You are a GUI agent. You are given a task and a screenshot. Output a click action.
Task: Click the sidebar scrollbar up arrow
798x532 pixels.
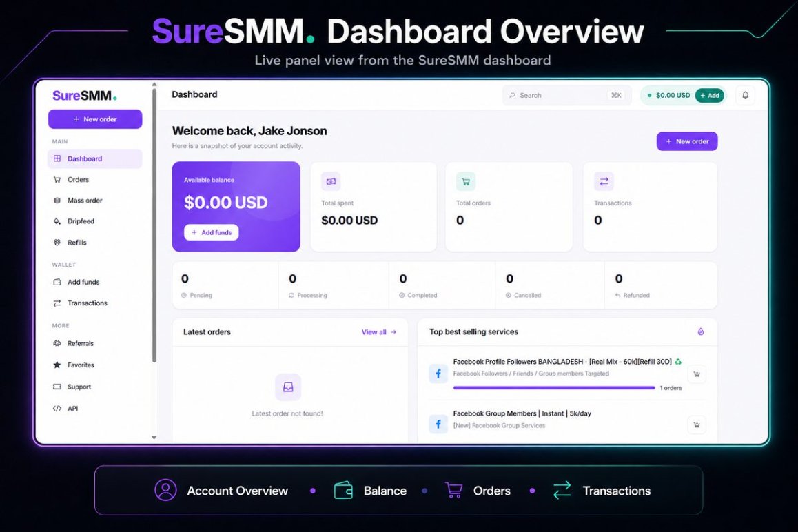tap(154, 85)
